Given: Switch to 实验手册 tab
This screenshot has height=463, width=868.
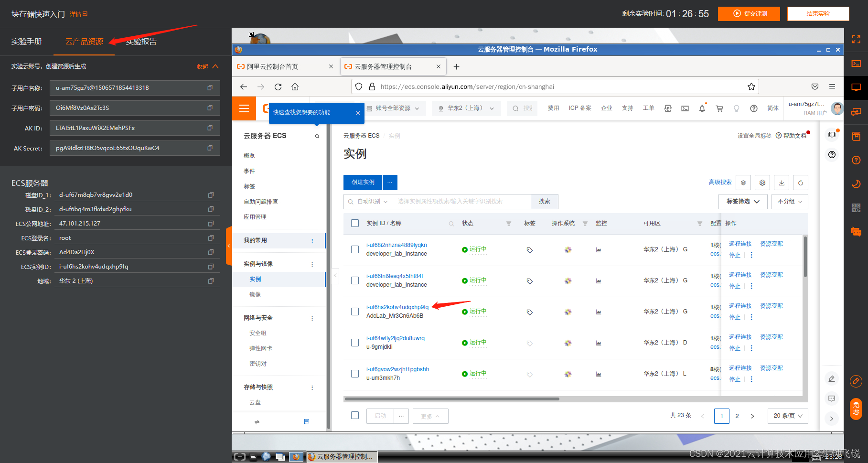Looking at the screenshot, I should (x=27, y=42).
